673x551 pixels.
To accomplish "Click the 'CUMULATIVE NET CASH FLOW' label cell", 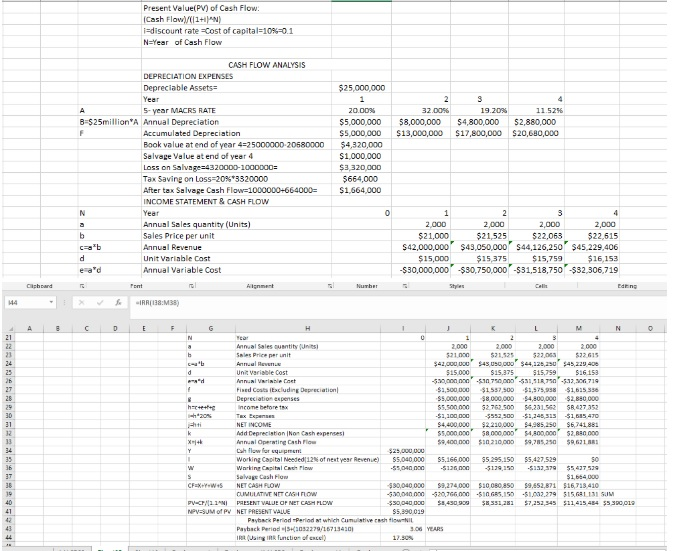I will pos(277,494).
